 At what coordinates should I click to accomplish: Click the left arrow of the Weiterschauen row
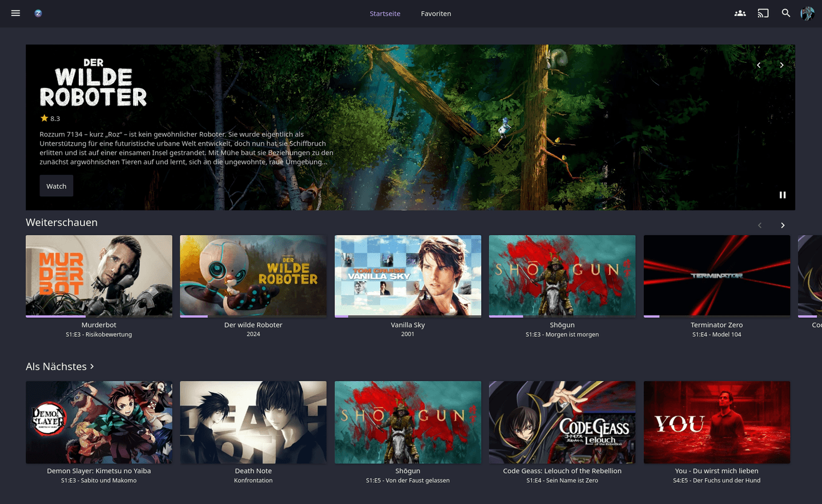[760, 225]
